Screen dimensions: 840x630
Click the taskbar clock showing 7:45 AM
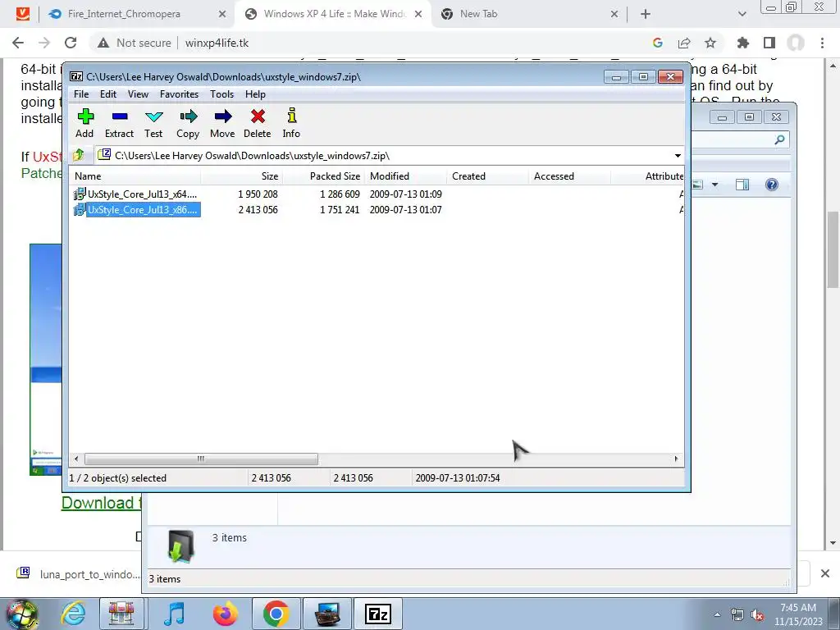click(798, 614)
